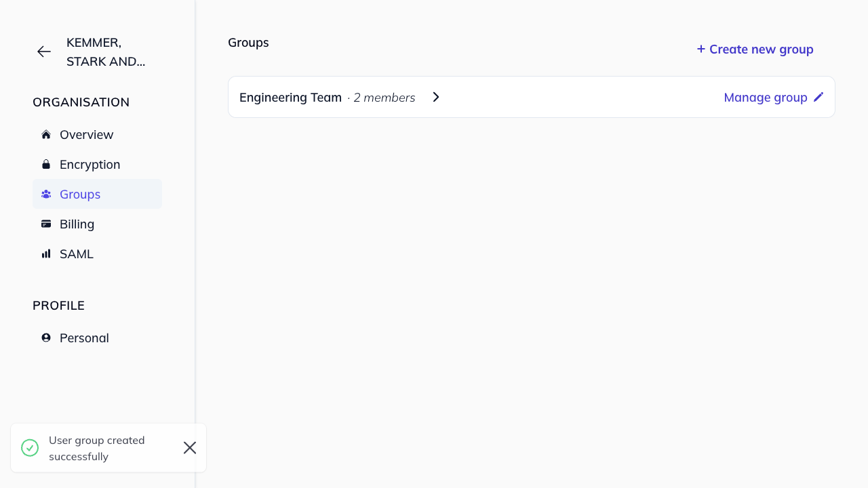Select the bar chart icon beside SAML

pos(45,253)
